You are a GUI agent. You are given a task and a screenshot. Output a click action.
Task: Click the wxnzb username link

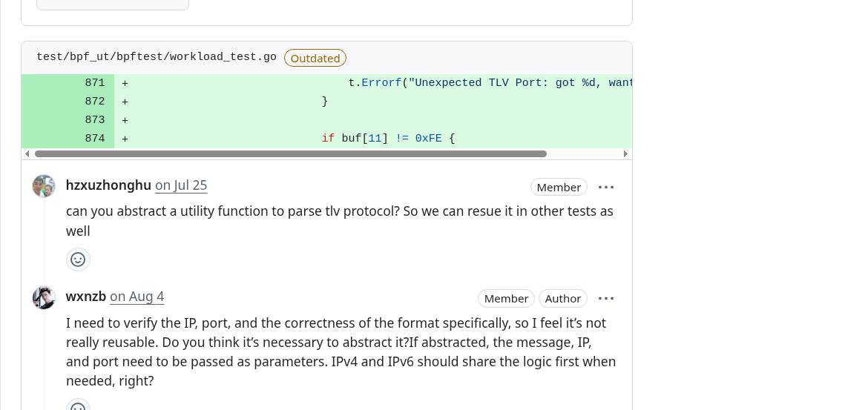(x=86, y=297)
